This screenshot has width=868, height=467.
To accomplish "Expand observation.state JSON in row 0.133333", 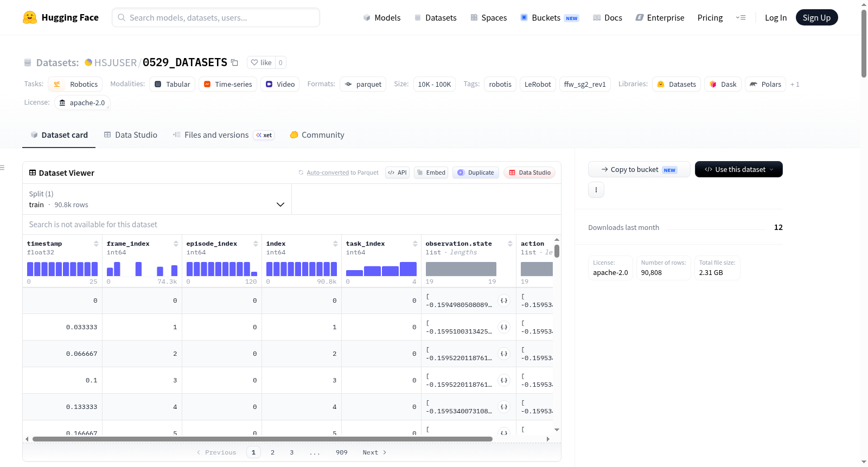I will point(504,407).
